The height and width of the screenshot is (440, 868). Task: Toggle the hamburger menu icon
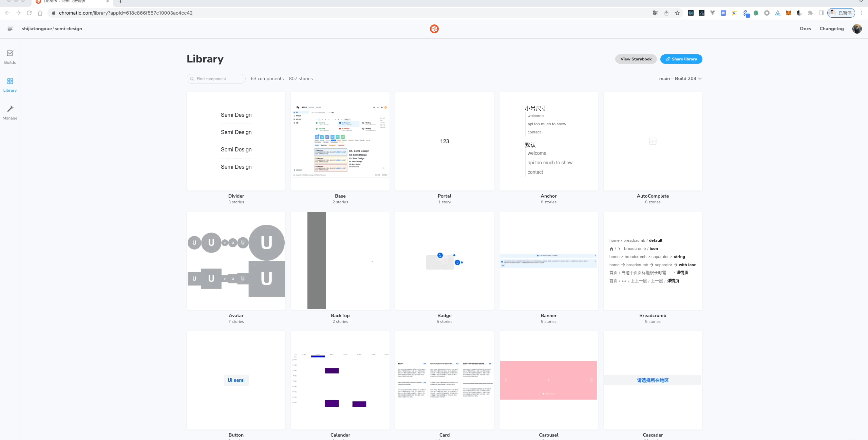[x=10, y=29]
